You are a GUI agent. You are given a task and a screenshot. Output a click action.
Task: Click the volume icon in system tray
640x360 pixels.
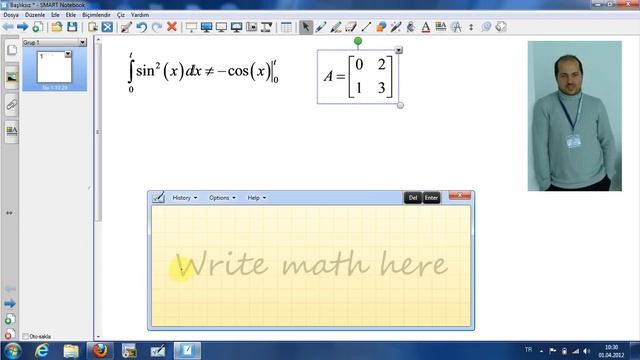click(x=587, y=351)
